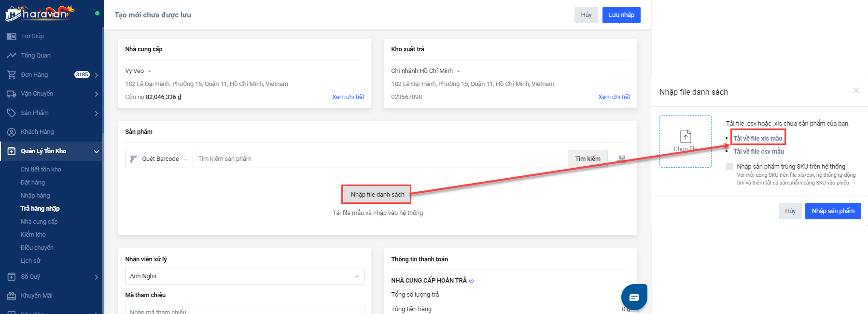Screen dimensions: 868x314
Task: Open the Vy Veo supplier dropdown
Action: pos(138,71)
